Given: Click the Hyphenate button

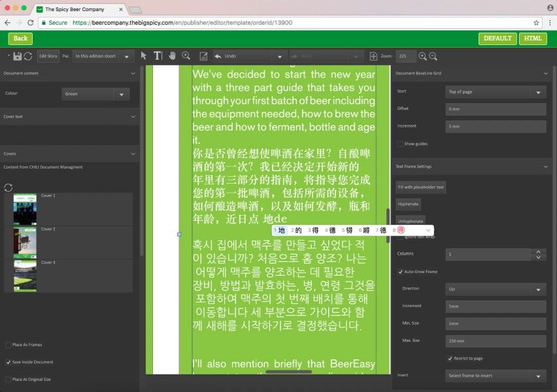Looking at the screenshot, I should click(x=408, y=204).
